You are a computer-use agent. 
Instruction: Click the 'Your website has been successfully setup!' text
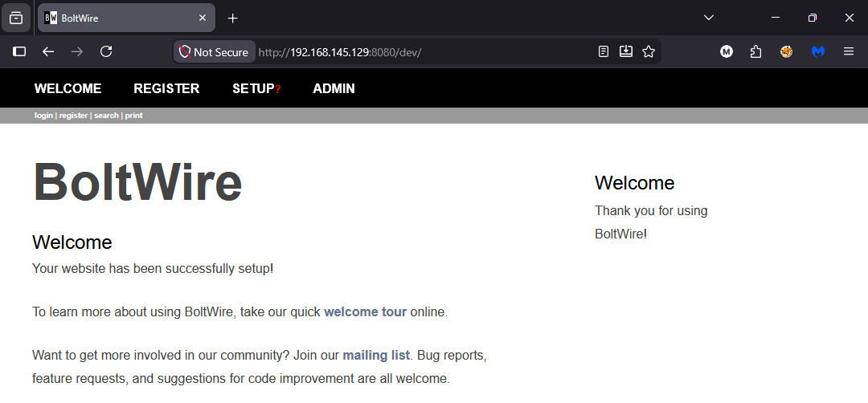pyautogui.click(x=153, y=269)
